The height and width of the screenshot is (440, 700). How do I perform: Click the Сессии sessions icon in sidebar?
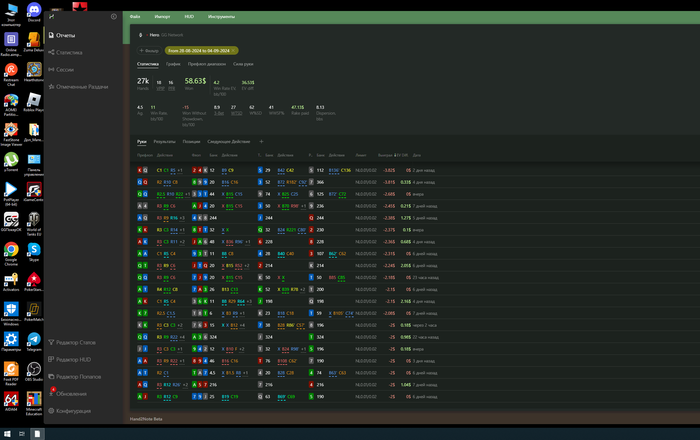pos(50,69)
